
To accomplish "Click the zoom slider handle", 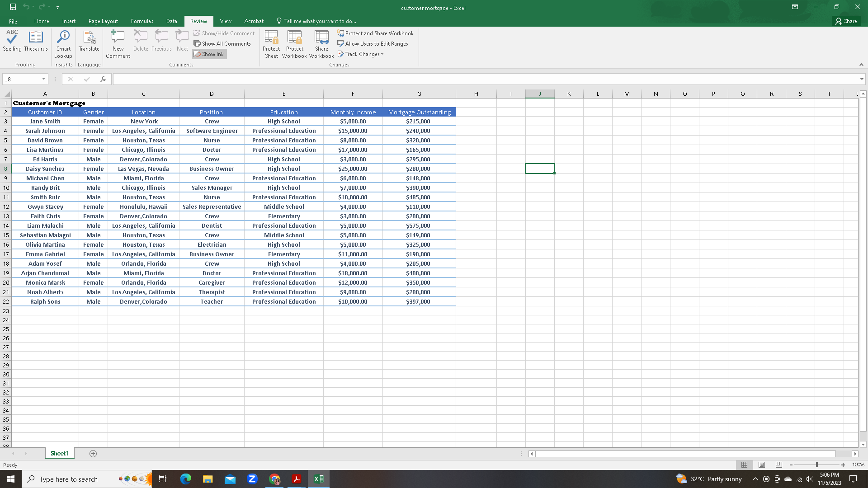I will (817, 465).
